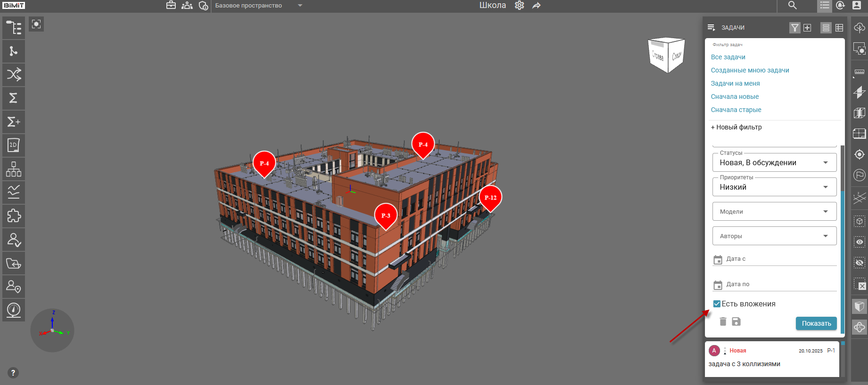
Task: Click the + Новый фильтр link
Action: tap(736, 127)
